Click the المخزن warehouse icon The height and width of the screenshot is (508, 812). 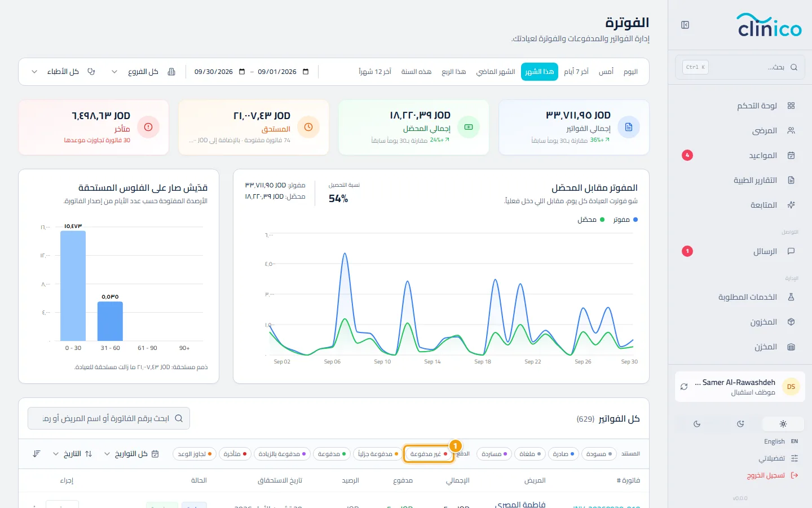pyautogui.click(x=791, y=347)
